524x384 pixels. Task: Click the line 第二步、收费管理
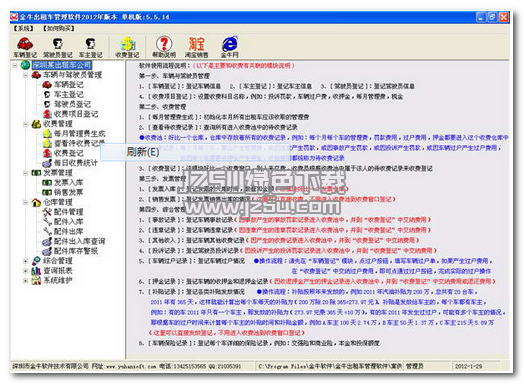(163, 107)
